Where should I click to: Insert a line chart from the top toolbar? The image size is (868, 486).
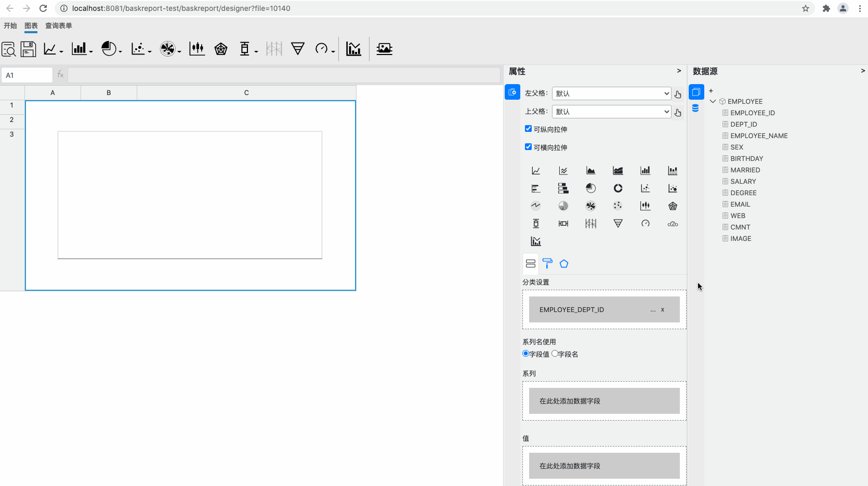50,49
